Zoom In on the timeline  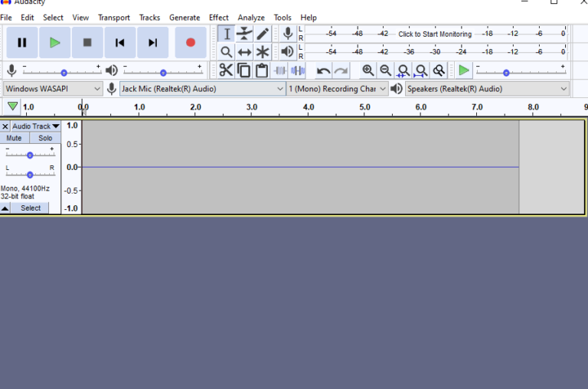coord(367,70)
